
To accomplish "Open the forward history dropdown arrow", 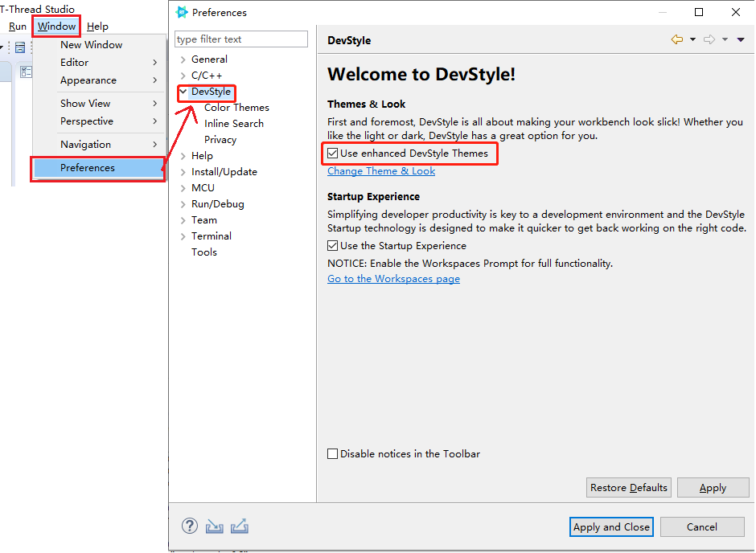I will (x=725, y=39).
